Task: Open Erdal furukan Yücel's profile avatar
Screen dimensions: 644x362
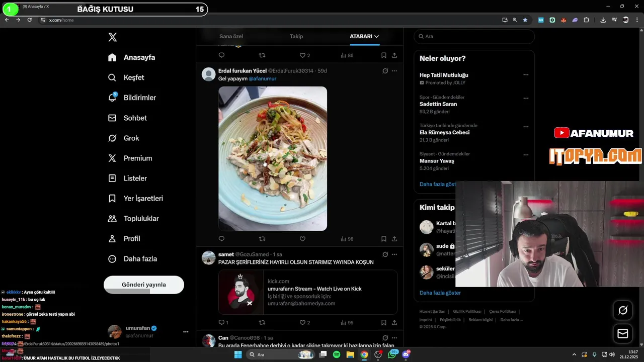Action: click(209, 74)
